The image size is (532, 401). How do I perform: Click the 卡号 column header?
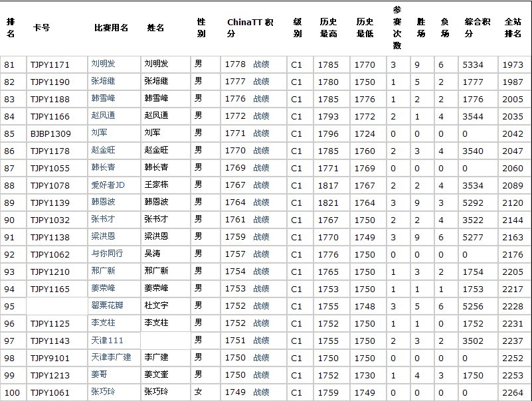41,28
